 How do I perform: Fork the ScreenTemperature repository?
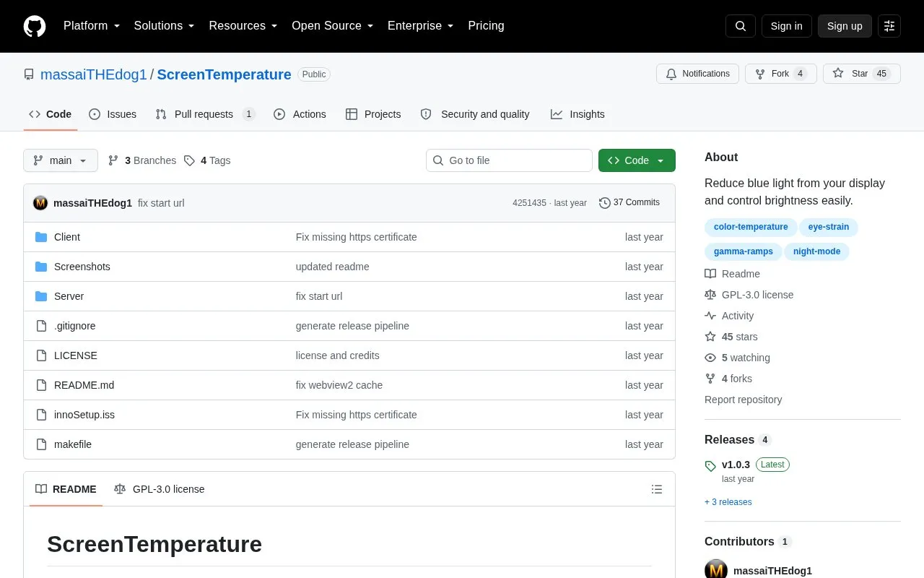[780, 74]
